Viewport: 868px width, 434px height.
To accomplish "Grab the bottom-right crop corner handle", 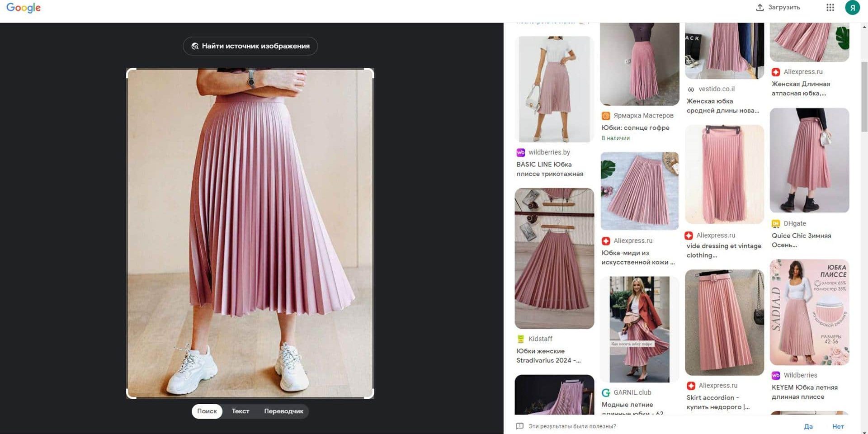I will 369,394.
